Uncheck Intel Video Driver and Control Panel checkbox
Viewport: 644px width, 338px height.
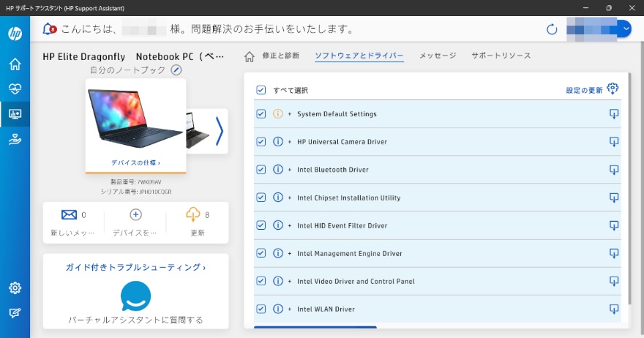coord(261,281)
